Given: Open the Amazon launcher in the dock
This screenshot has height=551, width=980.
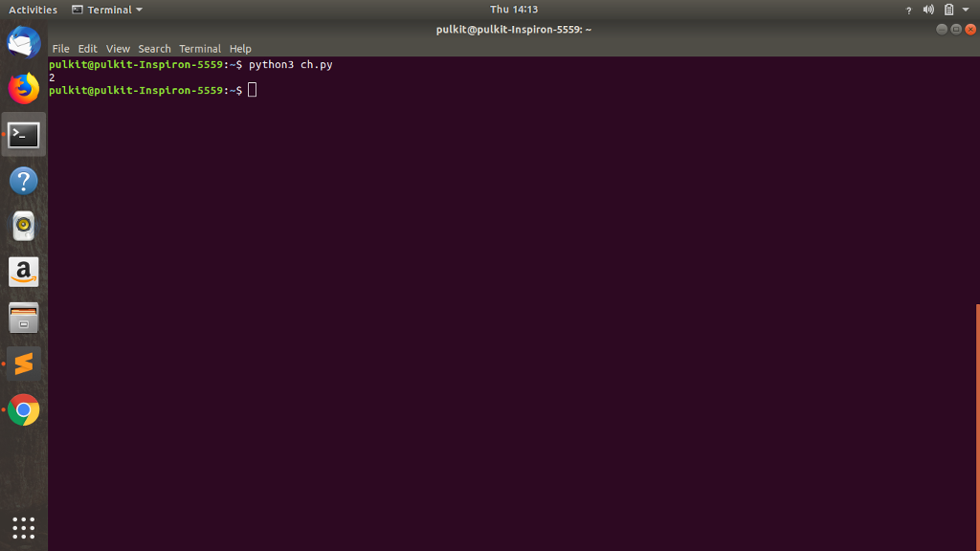Looking at the screenshot, I should pos(24,272).
